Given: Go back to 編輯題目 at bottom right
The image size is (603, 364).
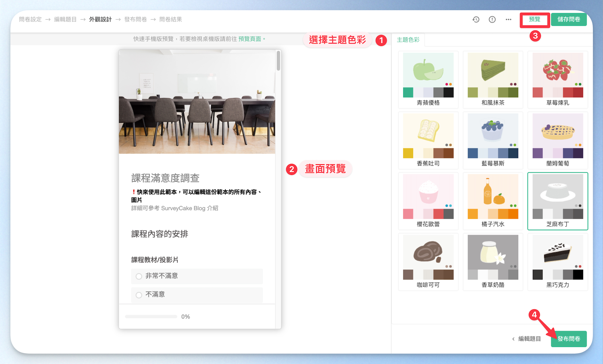Looking at the screenshot, I should tap(526, 339).
